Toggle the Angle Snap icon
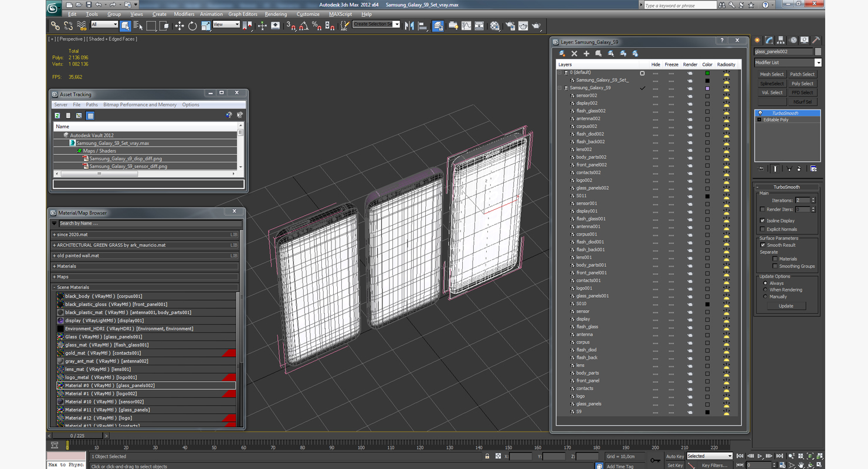Image resolution: width=868 pixels, height=469 pixels. pyautogui.click(x=304, y=26)
